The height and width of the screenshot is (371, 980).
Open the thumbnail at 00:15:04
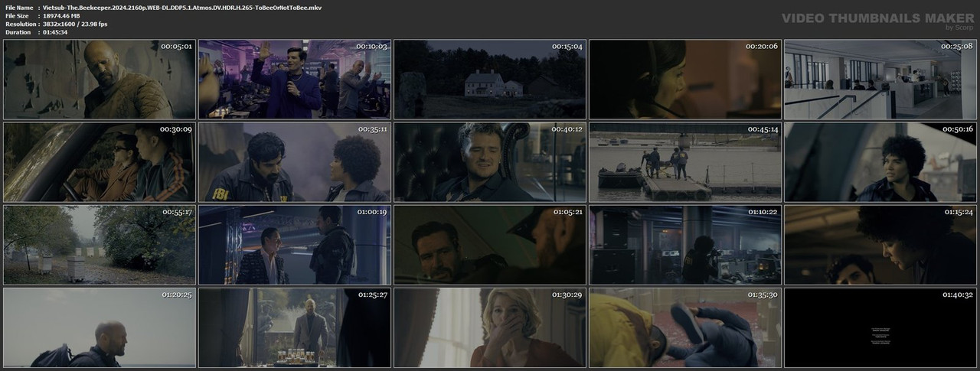point(490,80)
